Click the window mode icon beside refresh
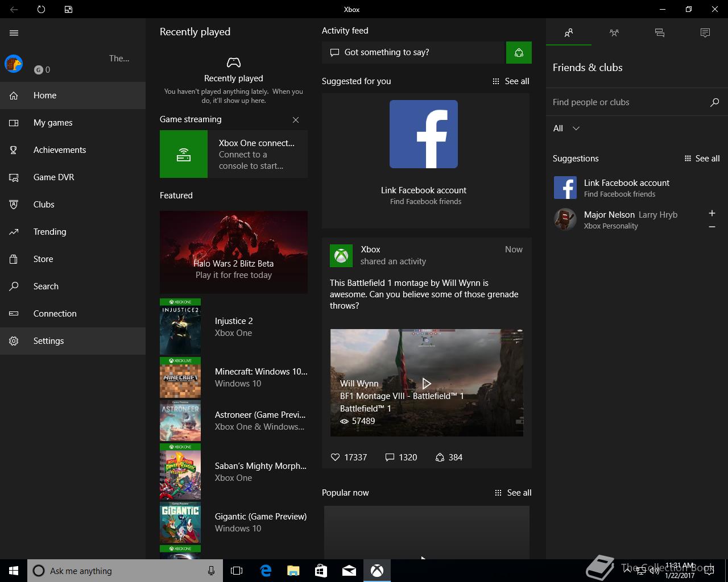This screenshot has height=582, width=728. click(68, 9)
